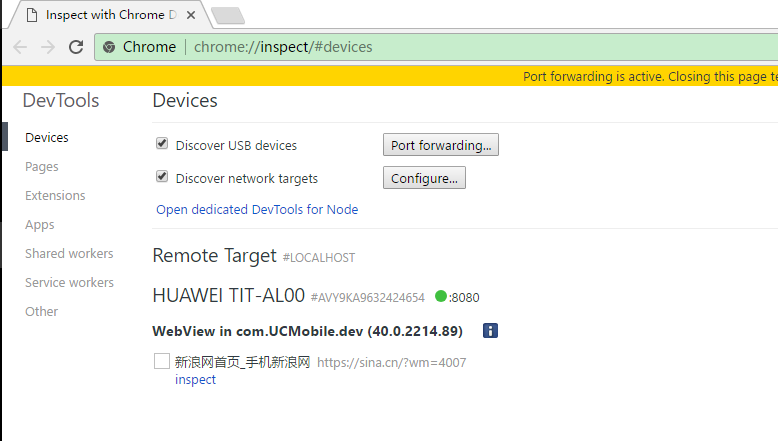Open Port forwarding settings

point(441,145)
